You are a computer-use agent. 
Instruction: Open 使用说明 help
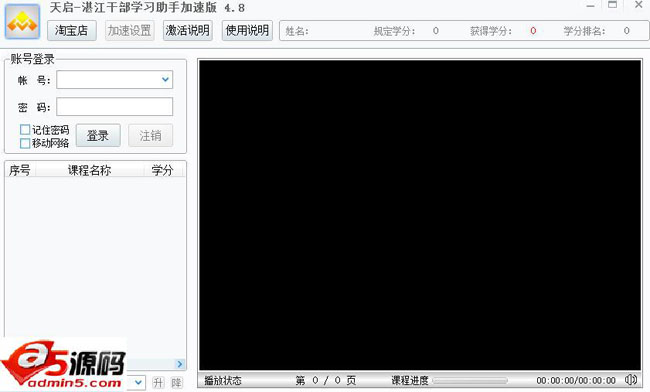pos(247,30)
